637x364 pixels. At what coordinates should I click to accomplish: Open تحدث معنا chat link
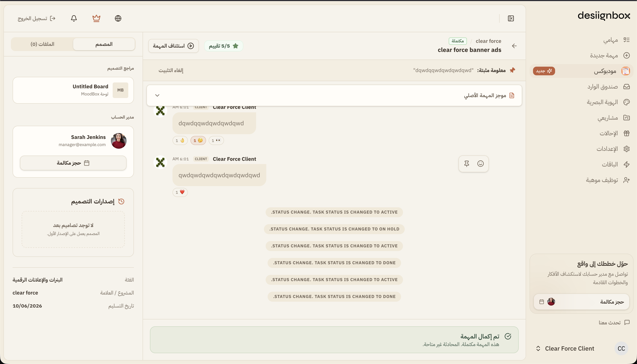pos(614,322)
